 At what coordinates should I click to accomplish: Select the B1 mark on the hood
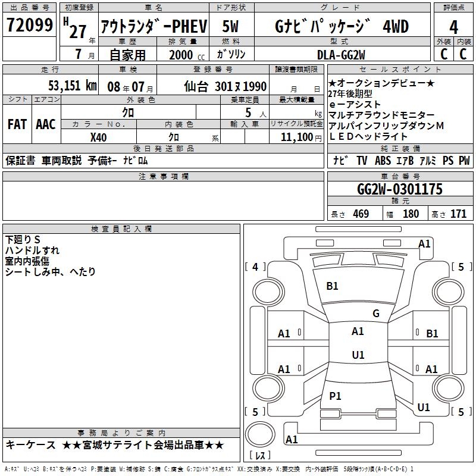pyautogui.click(x=332, y=286)
